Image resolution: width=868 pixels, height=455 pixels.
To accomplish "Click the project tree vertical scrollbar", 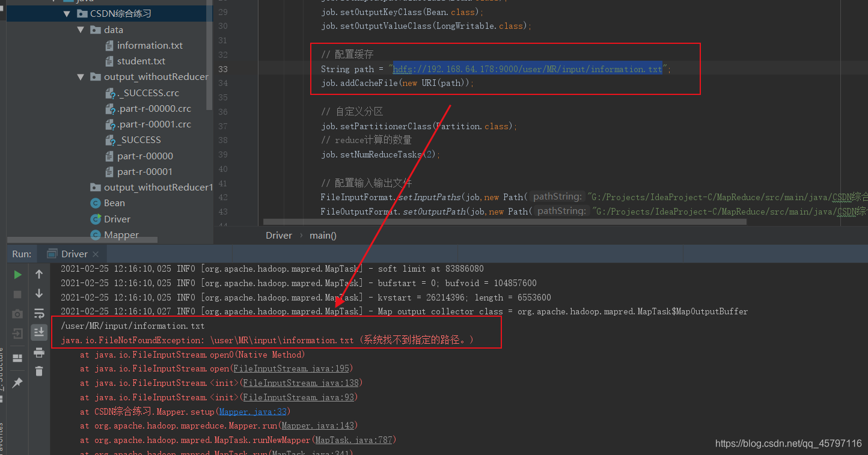I will pyautogui.click(x=209, y=54).
